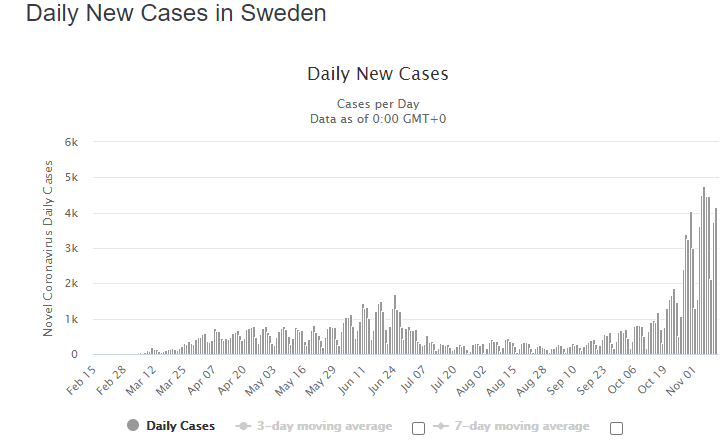Image resolution: width=728 pixels, height=446 pixels.
Task: Click the Daily New Cases chart title
Action: [377, 74]
